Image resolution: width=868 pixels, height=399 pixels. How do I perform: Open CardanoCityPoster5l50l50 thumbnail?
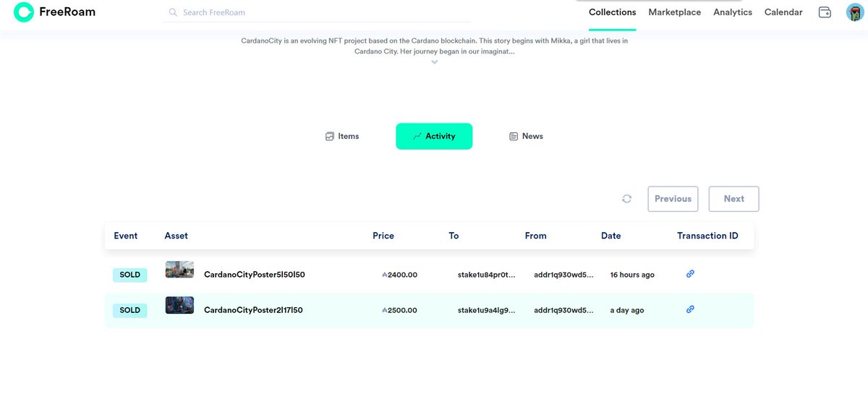pyautogui.click(x=179, y=270)
